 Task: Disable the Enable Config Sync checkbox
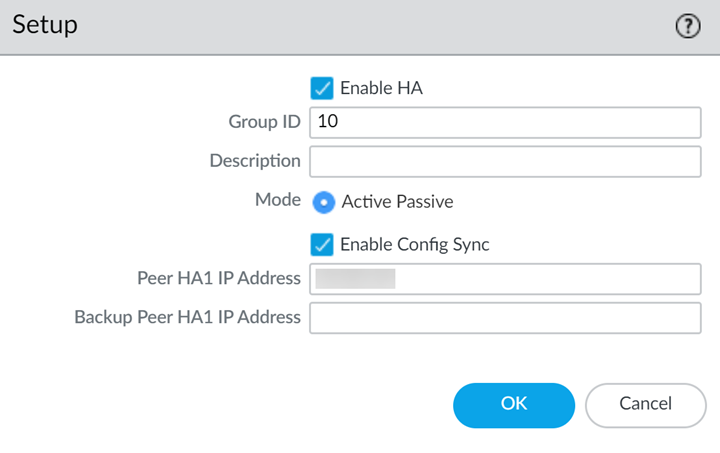point(322,244)
